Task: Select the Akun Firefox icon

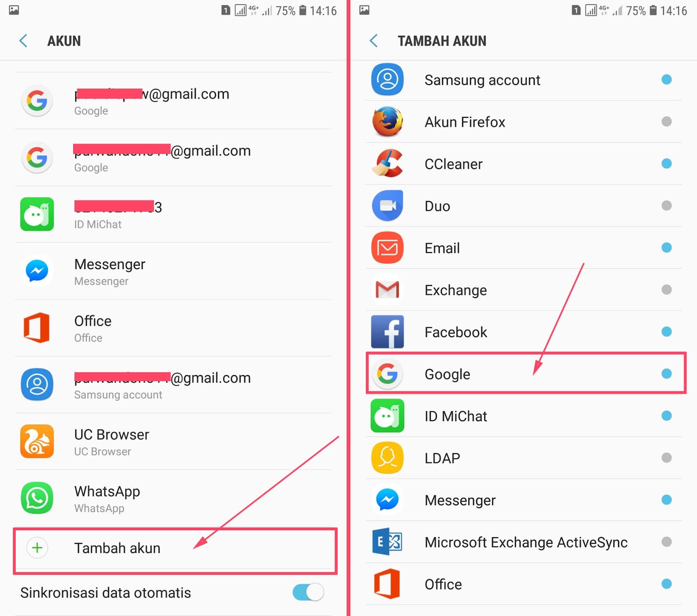Action: click(x=387, y=122)
